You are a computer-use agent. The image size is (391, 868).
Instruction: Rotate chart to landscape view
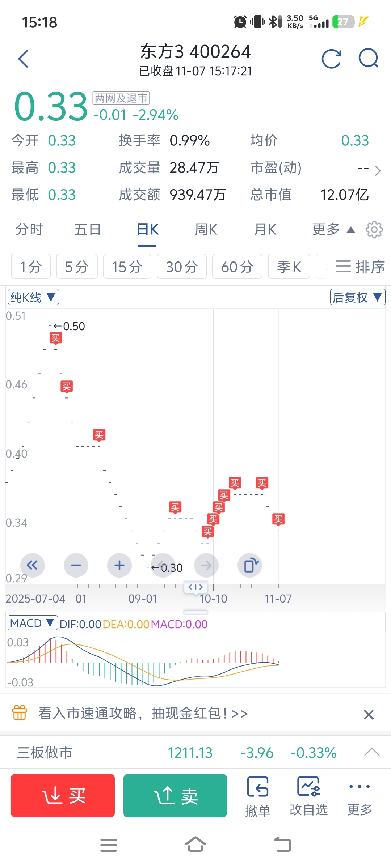click(250, 565)
